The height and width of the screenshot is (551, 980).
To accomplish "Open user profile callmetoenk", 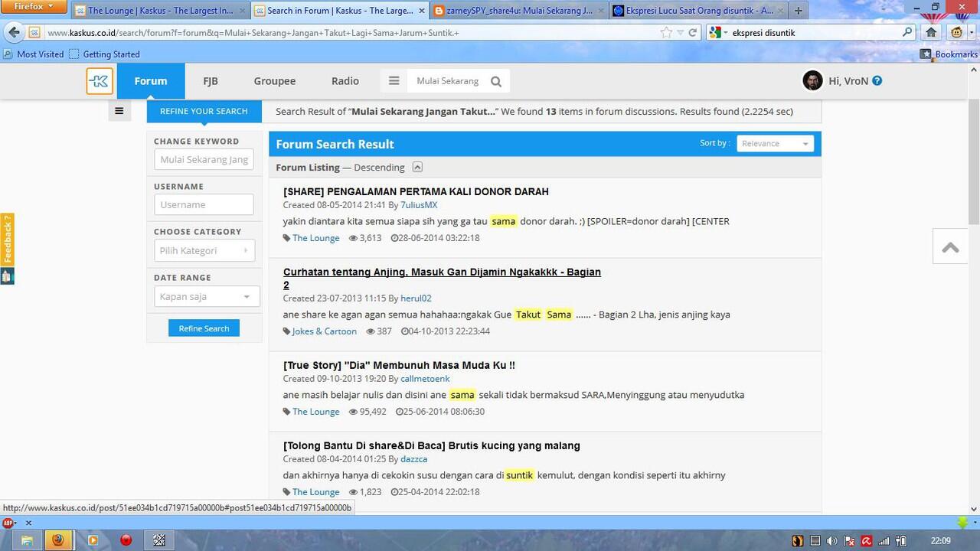I will click(x=425, y=379).
